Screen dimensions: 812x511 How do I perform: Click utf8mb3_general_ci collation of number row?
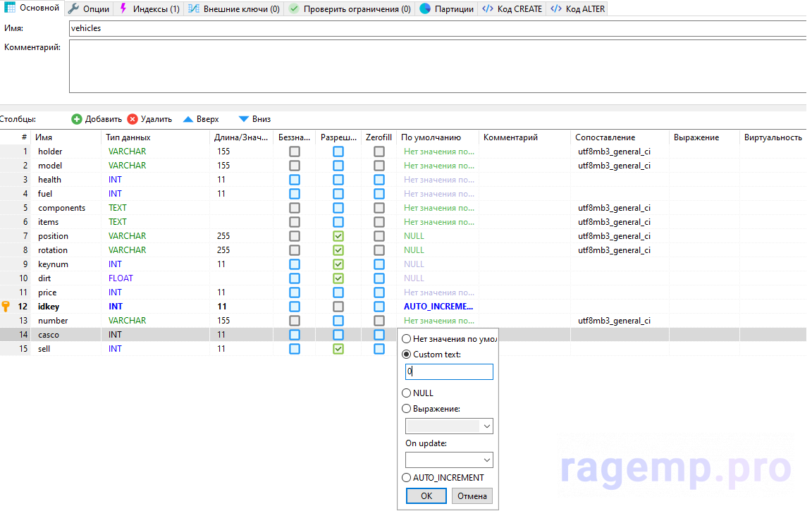click(x=614, y=321)
